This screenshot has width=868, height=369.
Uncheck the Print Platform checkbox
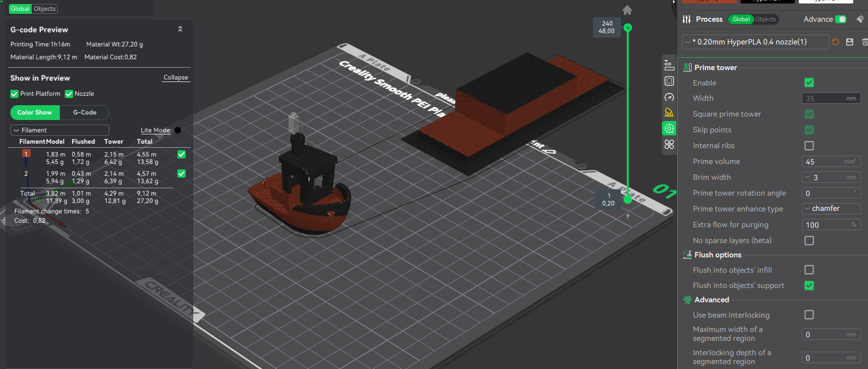pyautogui.click(x=14, y=94)
